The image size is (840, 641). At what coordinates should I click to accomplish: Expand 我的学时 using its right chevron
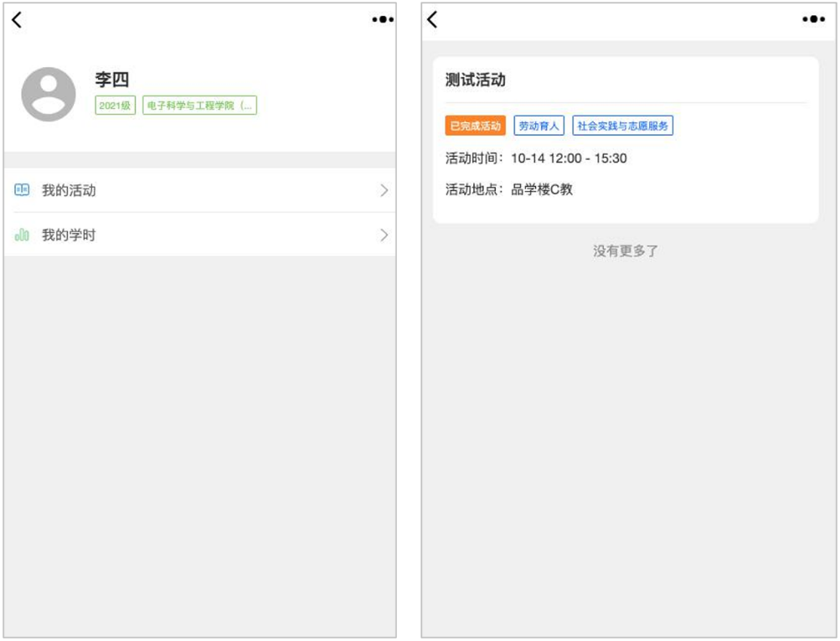(x=384, y=235)
